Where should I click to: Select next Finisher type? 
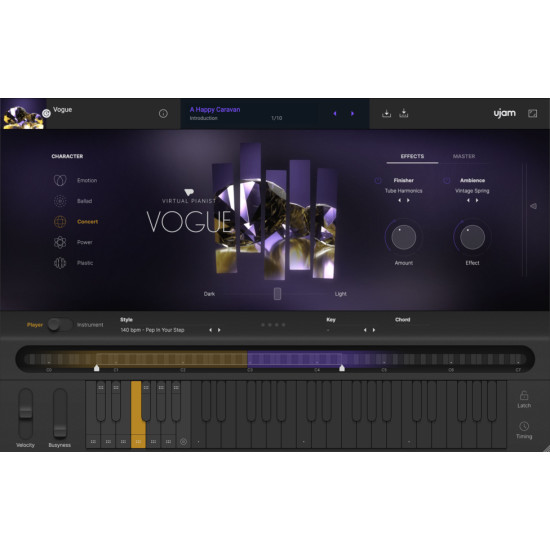pyautogui.click(x=408, y=200)
